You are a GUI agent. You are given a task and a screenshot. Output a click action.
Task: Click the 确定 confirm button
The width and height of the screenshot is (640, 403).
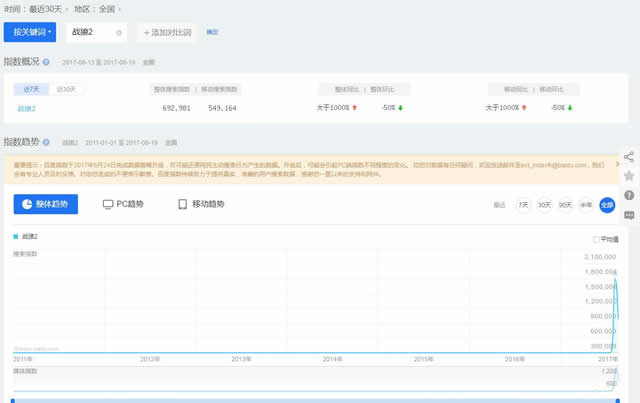(x=212, y=32)
